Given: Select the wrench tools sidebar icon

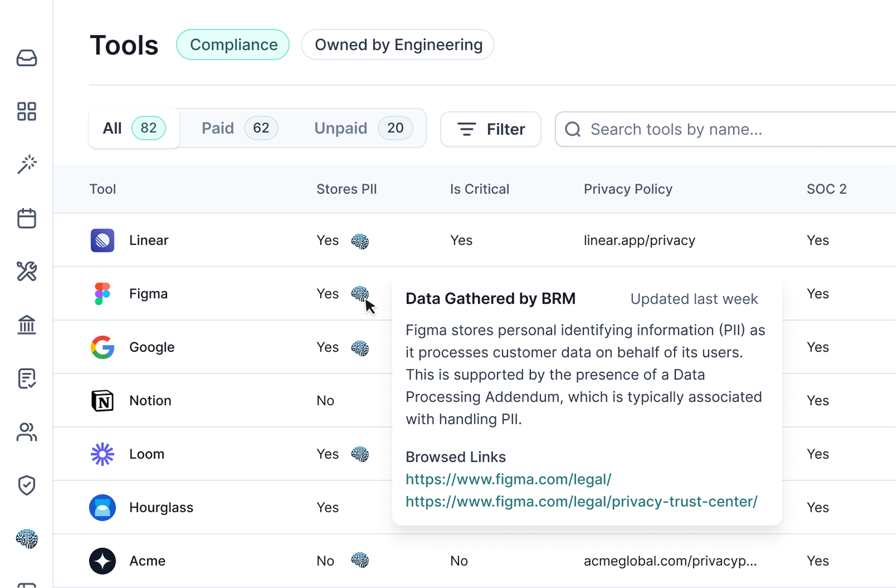Looking at the screenshot, I should [x=27, y=272].
